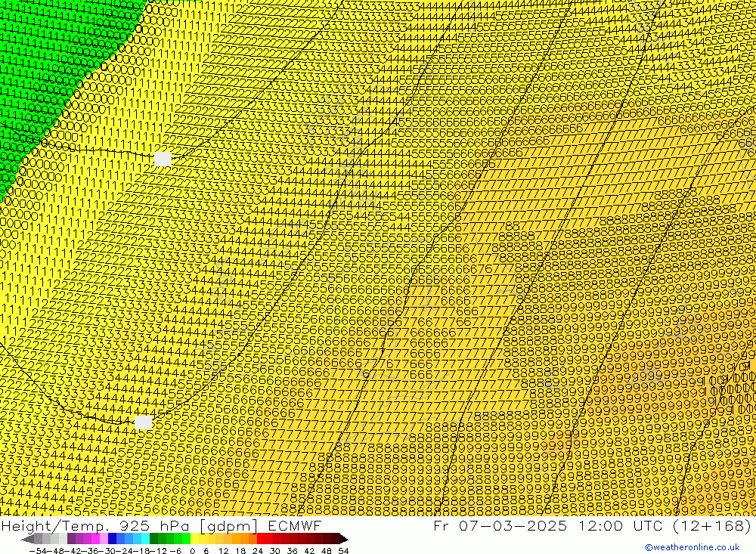
Task: Click the '12' legend scale value
Action: pos(223,551)
